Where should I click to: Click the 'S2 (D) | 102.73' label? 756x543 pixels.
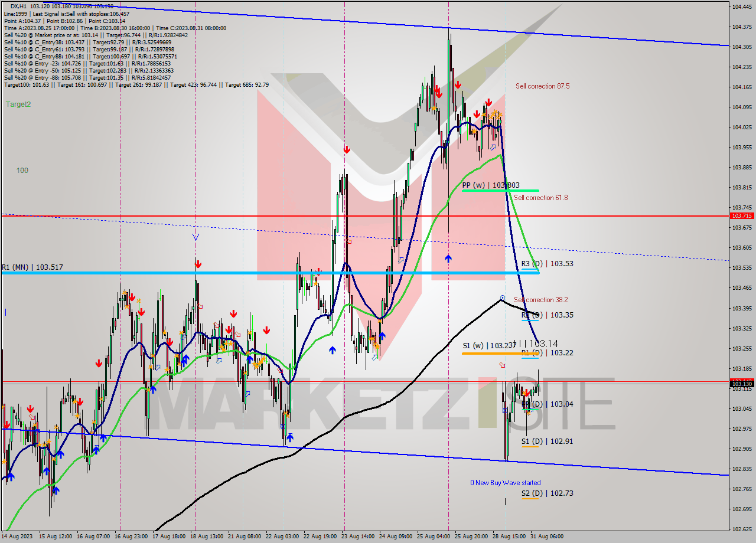(x=547, y=493)
